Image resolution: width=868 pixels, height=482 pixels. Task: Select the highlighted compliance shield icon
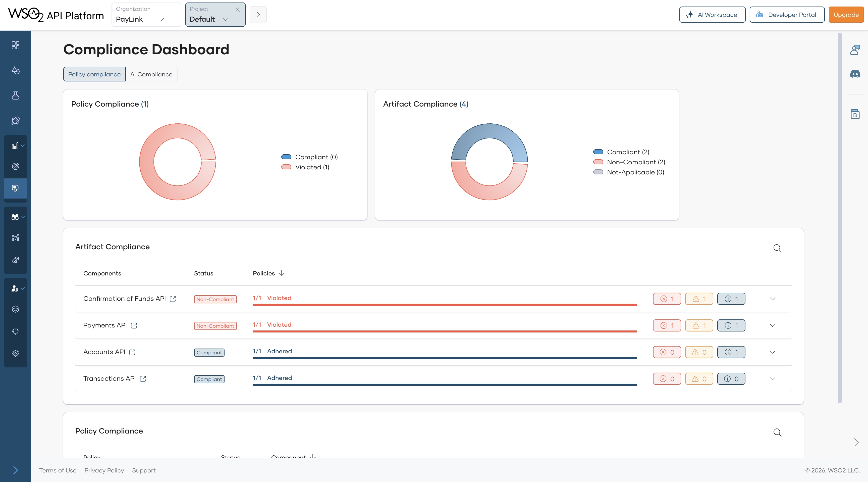click(x=15, y=188)
